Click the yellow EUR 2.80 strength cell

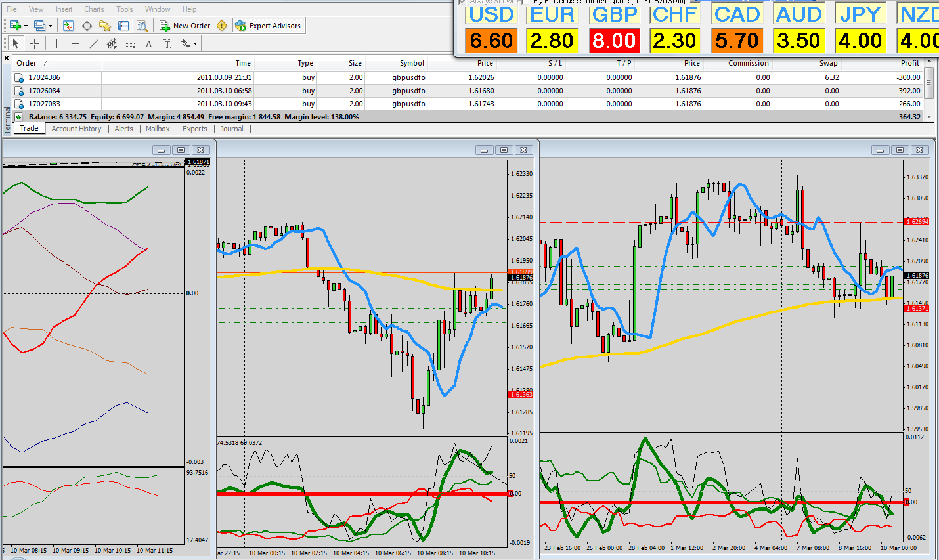(552, 41)
